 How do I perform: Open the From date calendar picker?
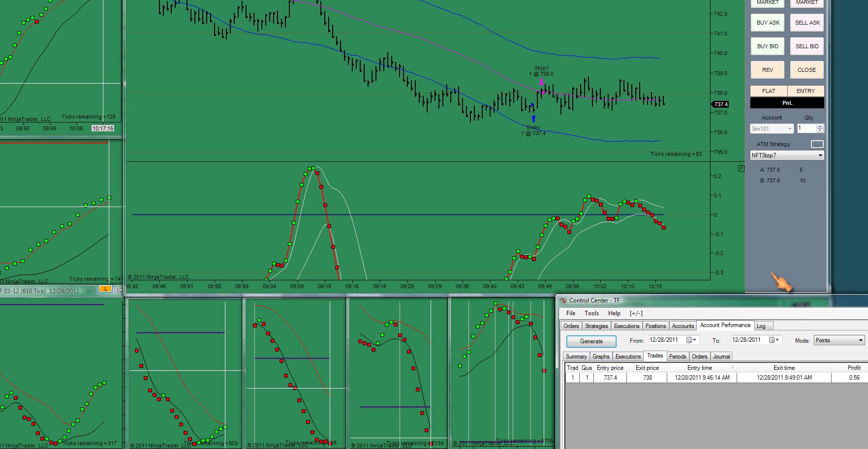click(691, 340)
